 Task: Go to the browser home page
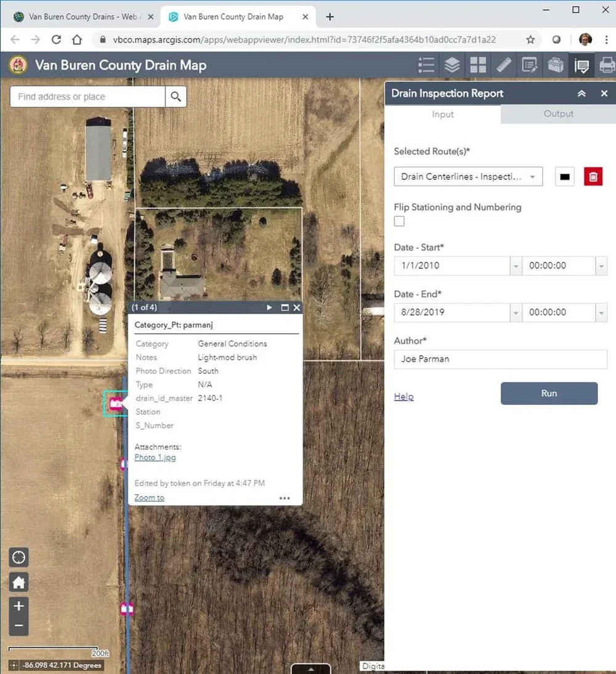click(77, 40)
